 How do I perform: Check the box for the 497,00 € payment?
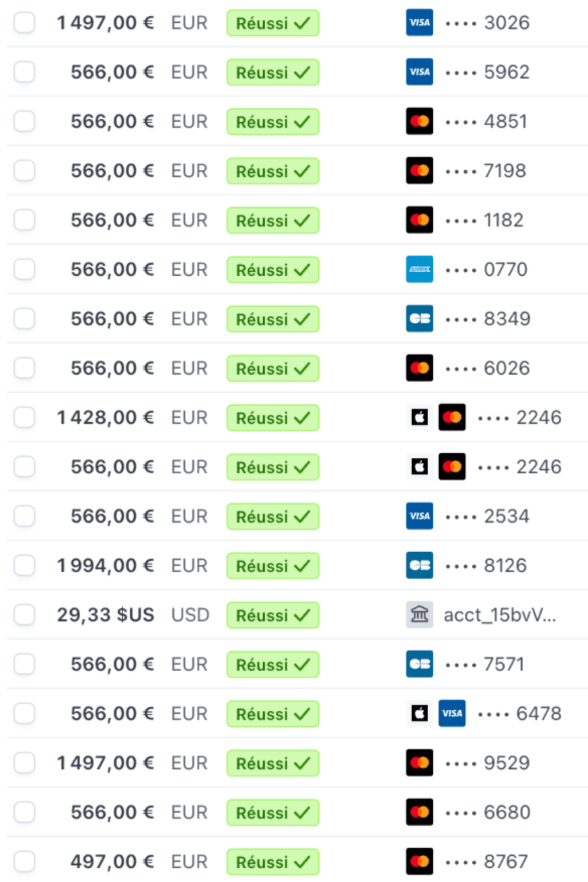coord(25,862)
